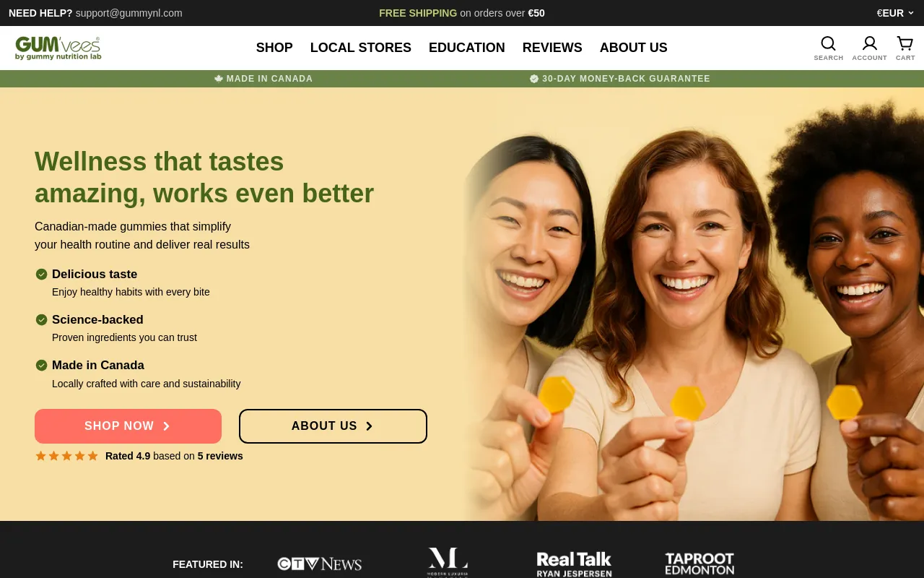Click the SHOP NOW button
The height and width of the screenshot is (578, 924).
[128, 426]
